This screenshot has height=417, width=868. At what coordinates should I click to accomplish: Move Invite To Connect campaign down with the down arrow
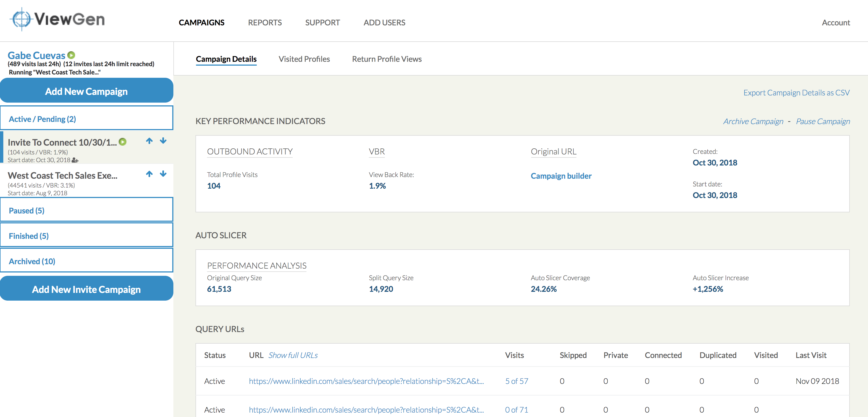[163, 141]
